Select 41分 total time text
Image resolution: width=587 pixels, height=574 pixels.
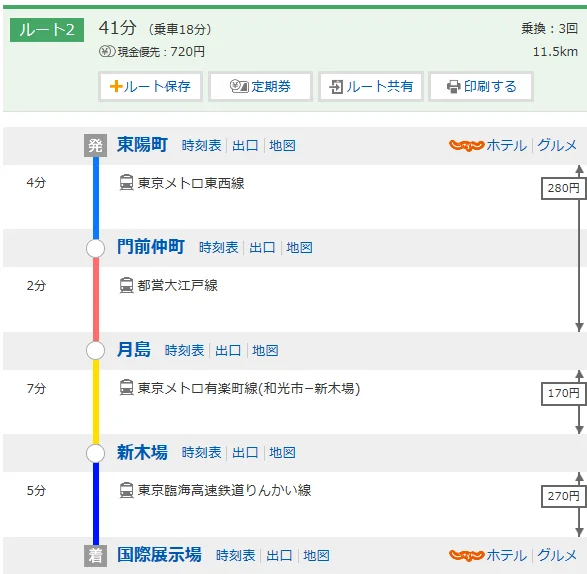coord(117,28)
